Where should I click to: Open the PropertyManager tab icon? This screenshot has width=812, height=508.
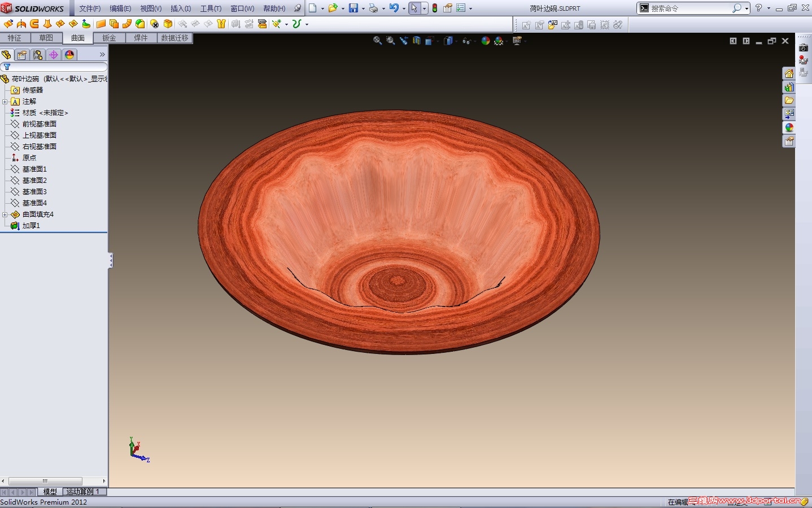coord(21,55)
